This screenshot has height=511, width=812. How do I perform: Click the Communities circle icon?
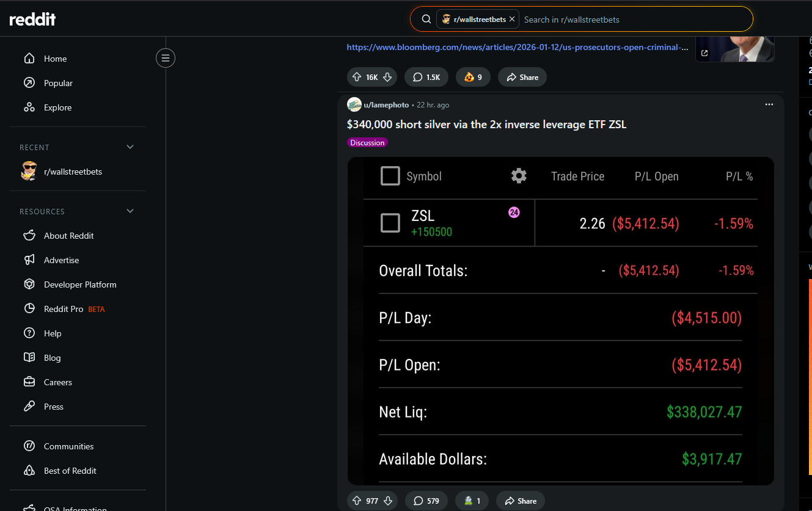[x=29, y=446]
